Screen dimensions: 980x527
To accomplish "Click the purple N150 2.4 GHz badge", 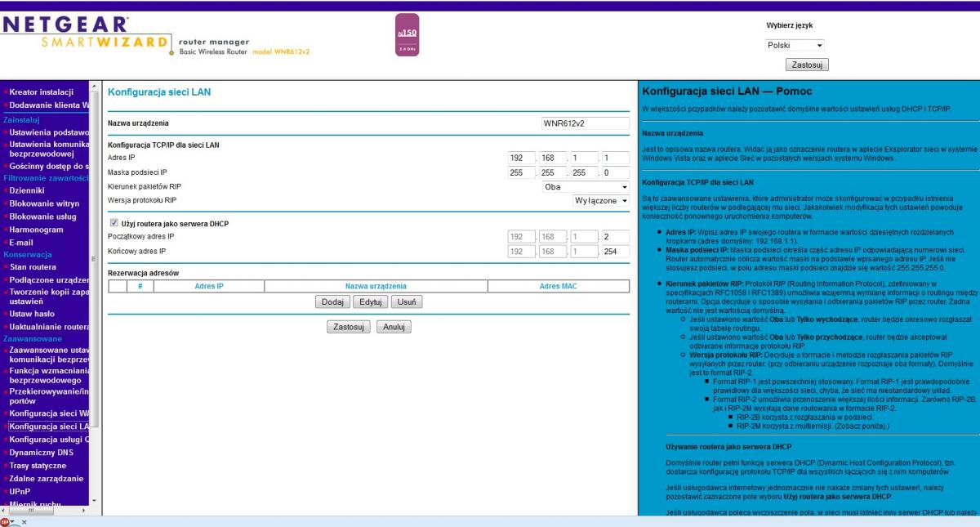I will pos(406,36).
